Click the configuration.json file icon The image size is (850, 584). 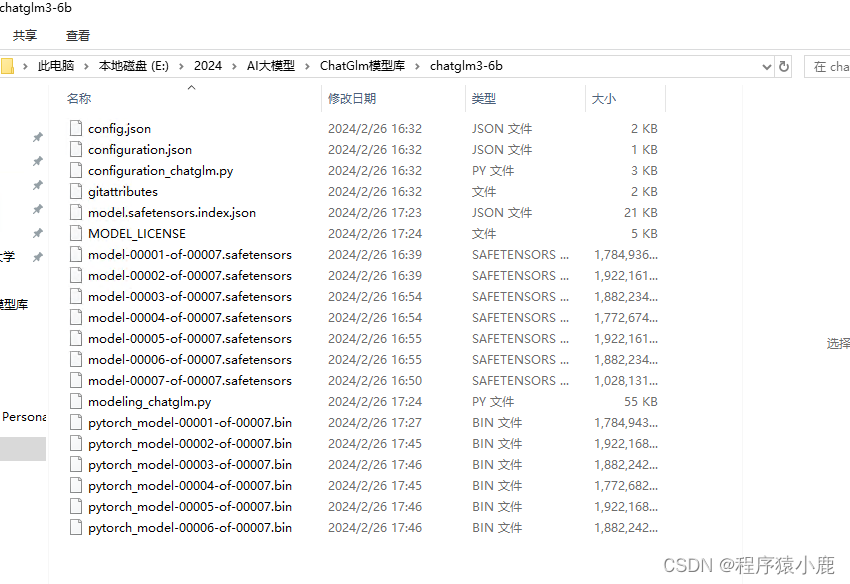tap(76, 150)
